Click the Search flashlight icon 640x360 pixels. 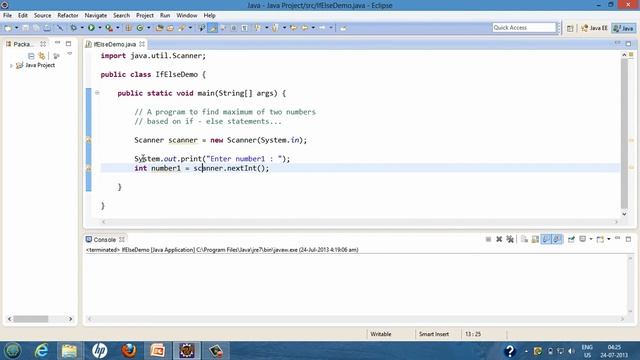pos(182,28)
